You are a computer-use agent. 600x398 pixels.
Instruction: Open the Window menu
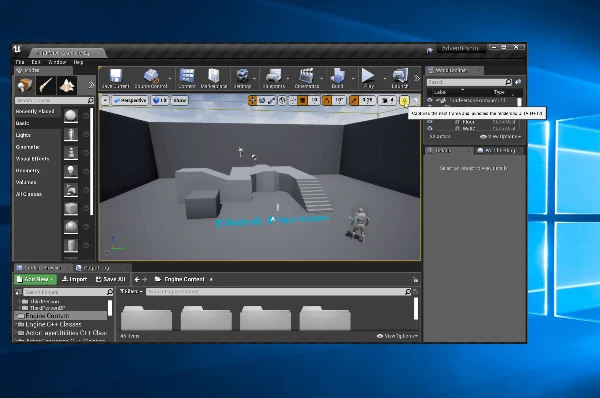pyautogui.click(x=57, y=62)
